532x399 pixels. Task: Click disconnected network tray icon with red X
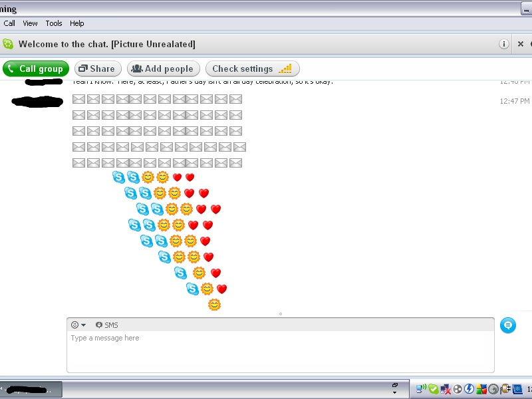pos(445,389)
